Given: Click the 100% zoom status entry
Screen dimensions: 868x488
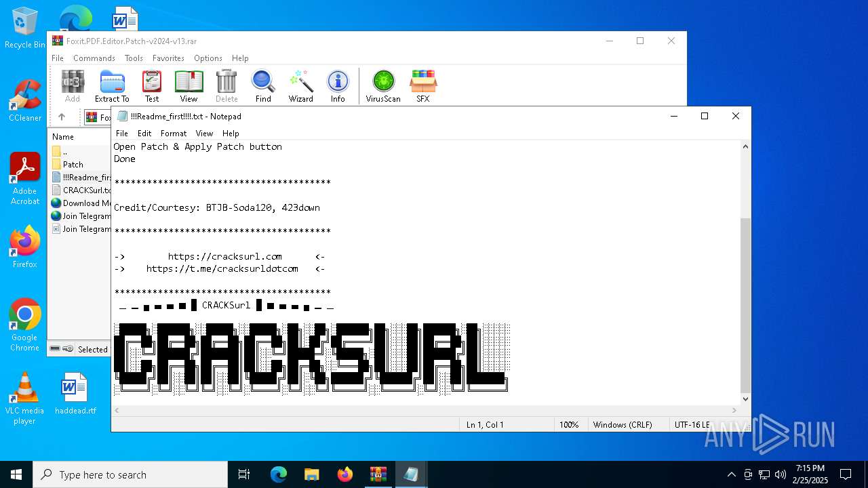Looking at the screenshot, I should 569,425.
